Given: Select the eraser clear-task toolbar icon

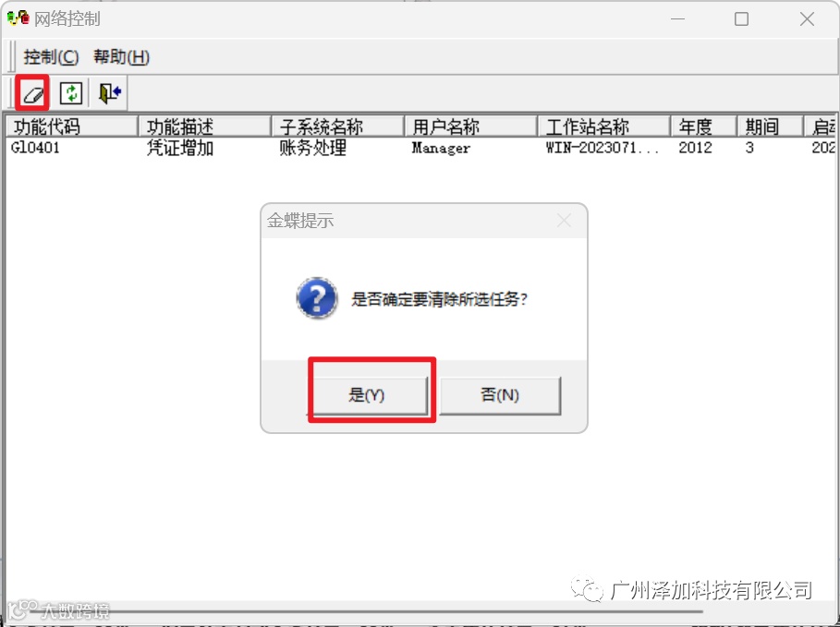Looking at the screenshot, I should tap(32, 94).
